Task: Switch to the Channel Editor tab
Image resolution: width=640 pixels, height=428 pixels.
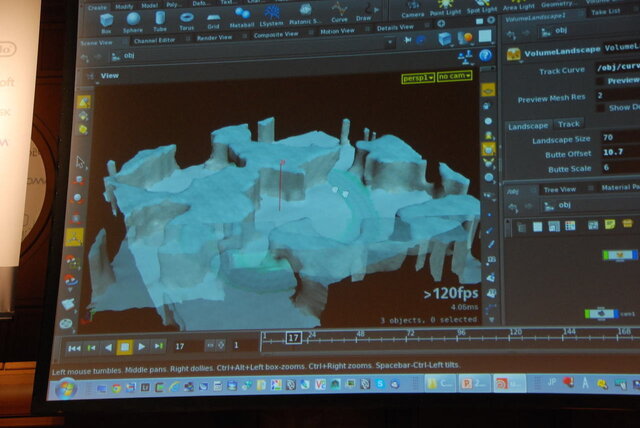Action: pyautogui.click(x=154, y=40)
